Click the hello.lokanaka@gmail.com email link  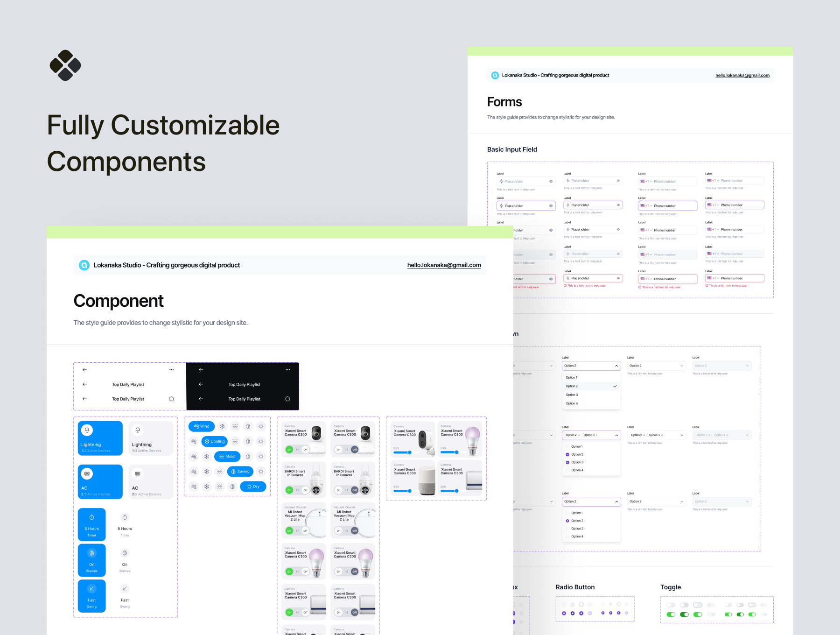pos(444,265)
